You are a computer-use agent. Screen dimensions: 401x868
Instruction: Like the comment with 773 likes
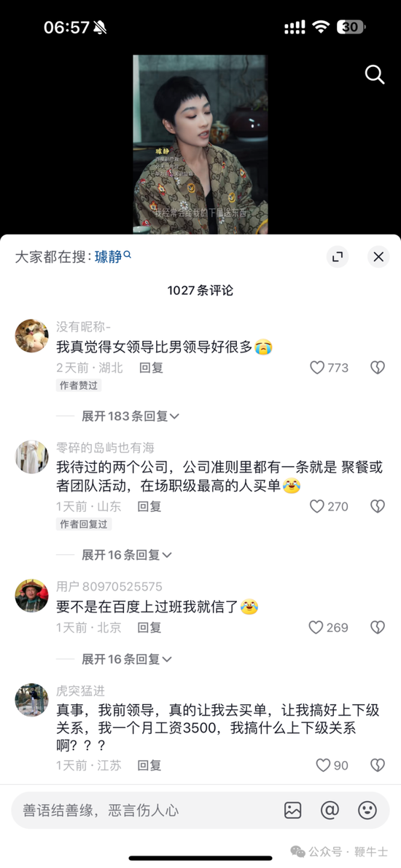tap(329, 368)
